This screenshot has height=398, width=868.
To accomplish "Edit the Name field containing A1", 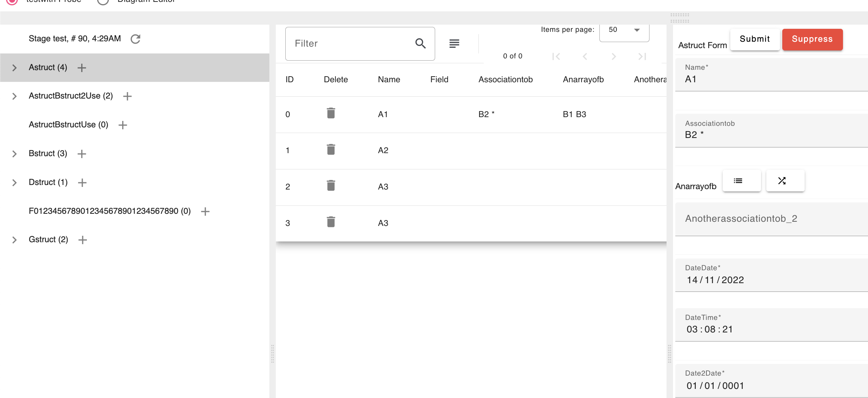I will (772, 75).
